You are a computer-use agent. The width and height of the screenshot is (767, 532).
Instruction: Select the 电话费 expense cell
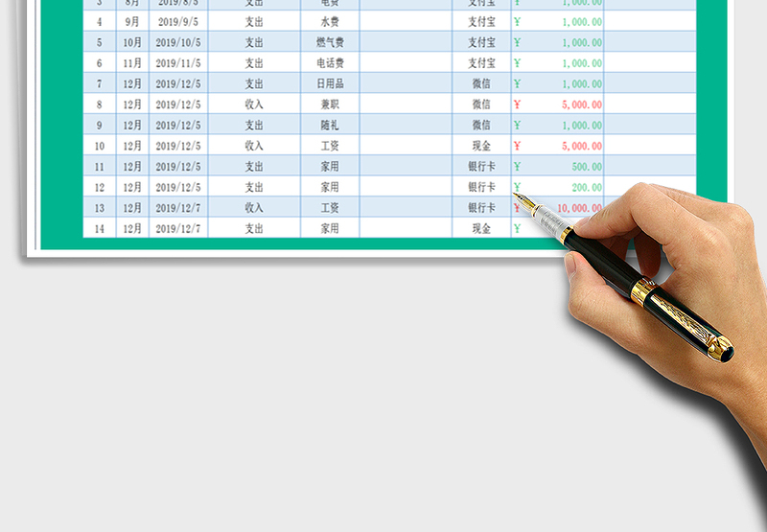(329, 63)
